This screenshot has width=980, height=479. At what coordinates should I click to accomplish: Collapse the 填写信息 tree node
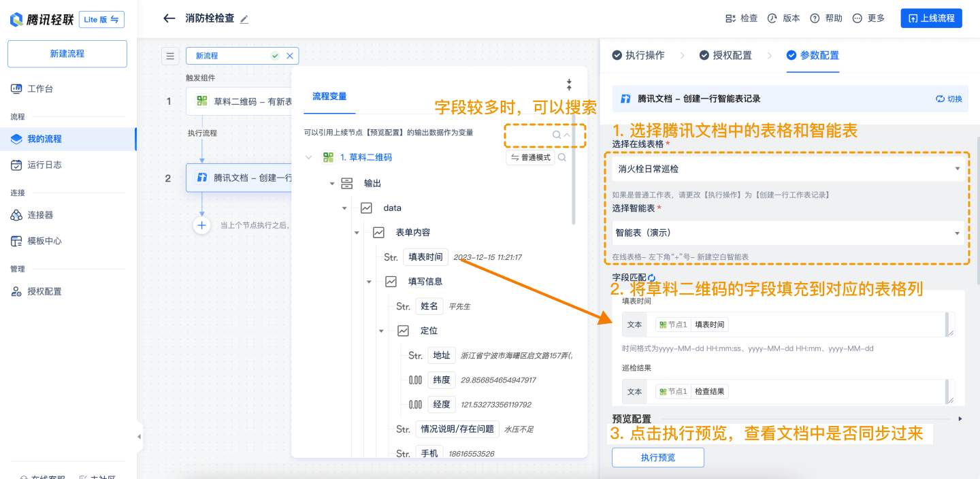coord(369,282)
